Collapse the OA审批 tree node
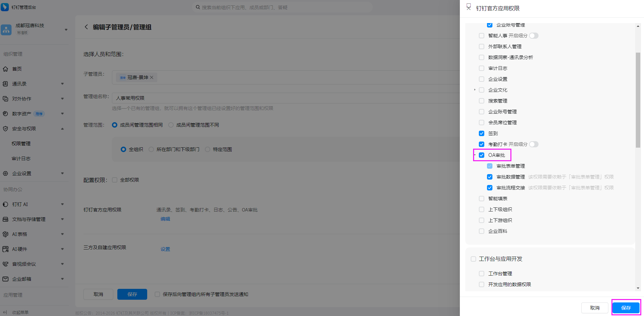 pyautogui.click(x=475, y=155)
